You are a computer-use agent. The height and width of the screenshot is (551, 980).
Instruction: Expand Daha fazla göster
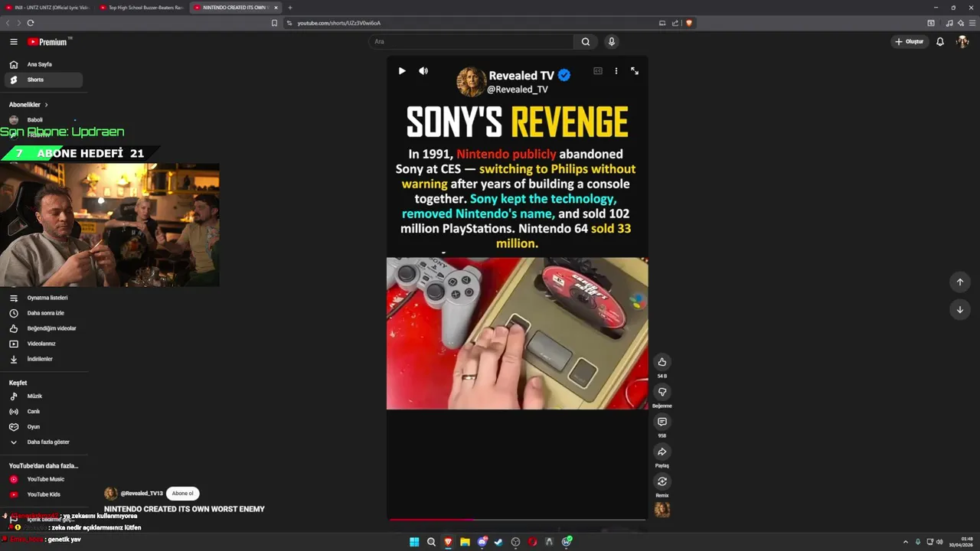(x=44, y=442)
